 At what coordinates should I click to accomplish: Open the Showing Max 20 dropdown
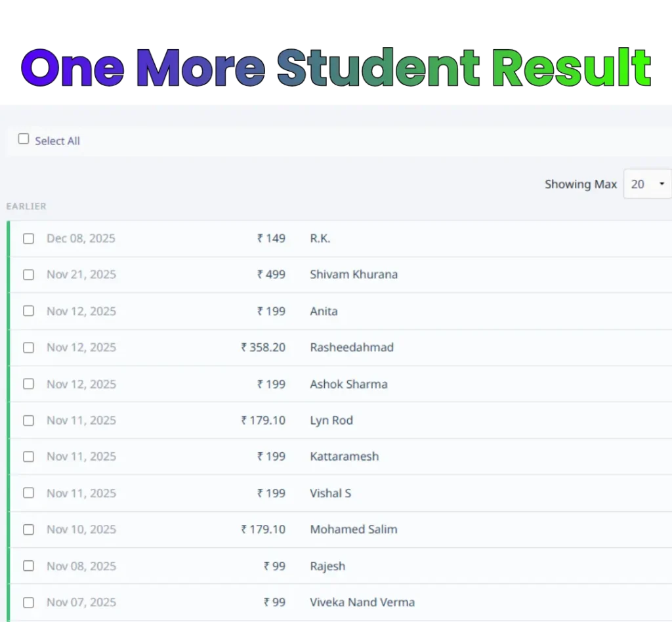click(647, 184)
